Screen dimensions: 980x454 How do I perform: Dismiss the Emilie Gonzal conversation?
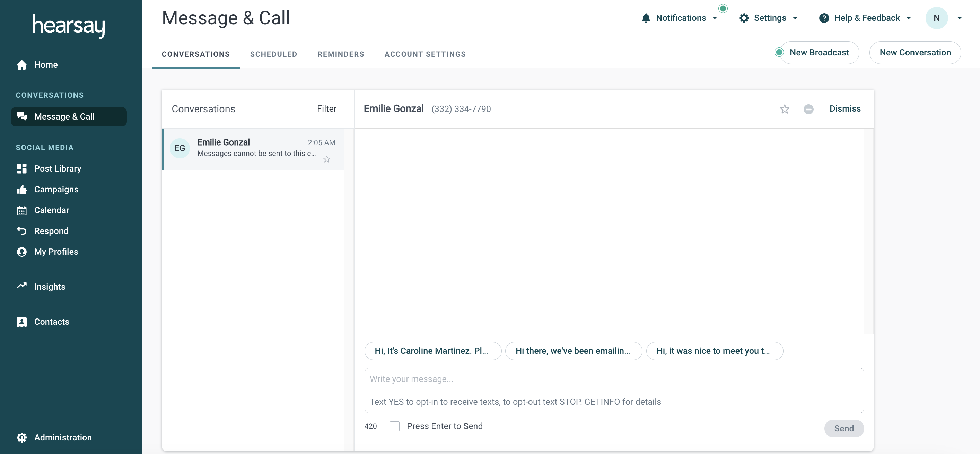pos(845,109)
